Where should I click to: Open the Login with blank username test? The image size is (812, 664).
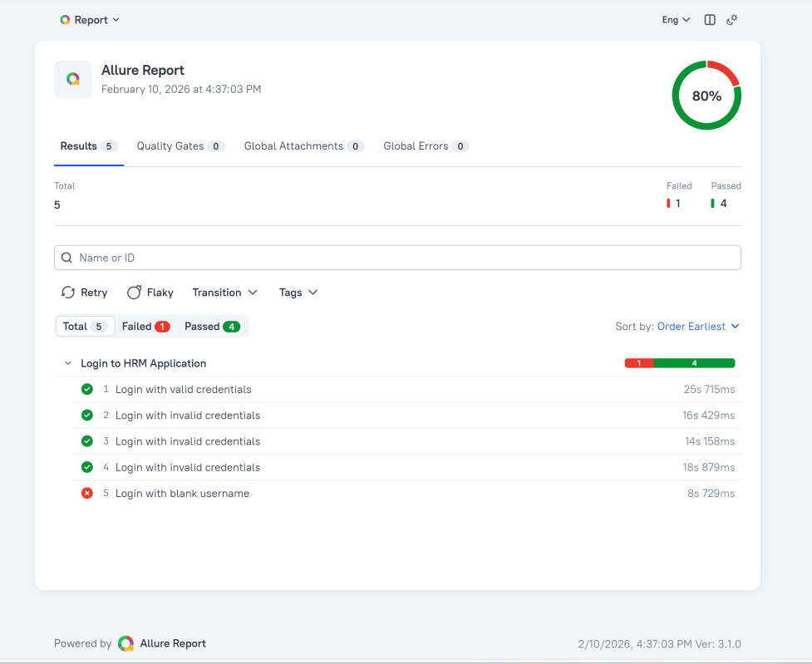(182, 494)
